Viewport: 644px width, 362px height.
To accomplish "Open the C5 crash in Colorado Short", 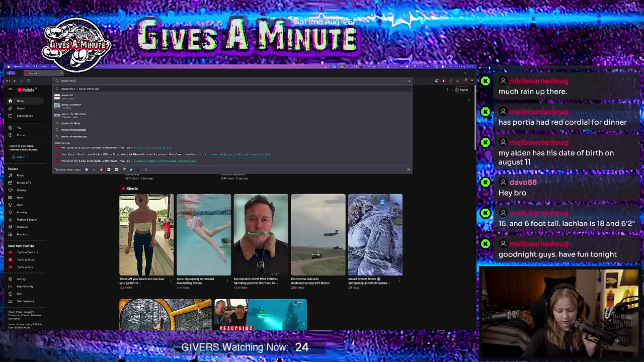I will pos(318,235).
